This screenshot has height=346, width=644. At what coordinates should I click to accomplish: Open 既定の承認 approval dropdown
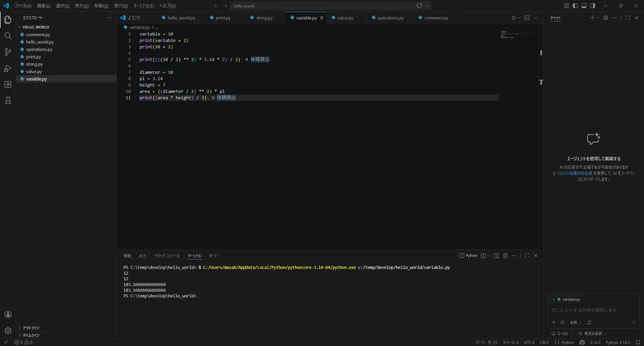click(x=592, y=333)
